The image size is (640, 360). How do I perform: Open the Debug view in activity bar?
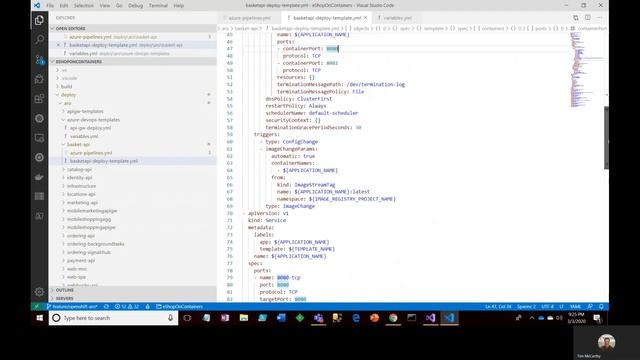39,79
